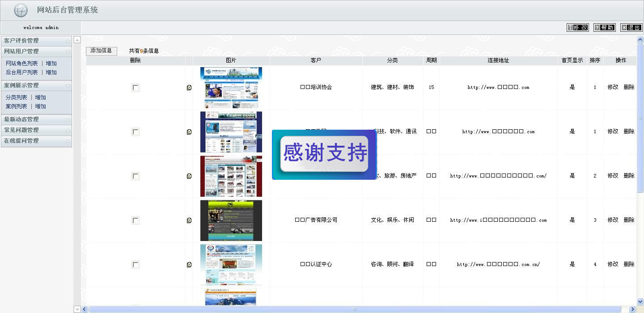Click 修改 in the 培训协会 row
Viewport: 644px width, 313px height.
click(x=613, y=87)
